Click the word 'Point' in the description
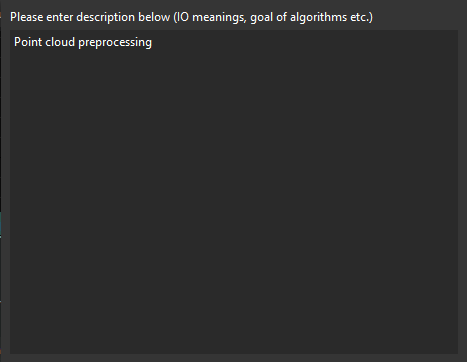This screenshot has height=362, width=467. tap(28, 42)
